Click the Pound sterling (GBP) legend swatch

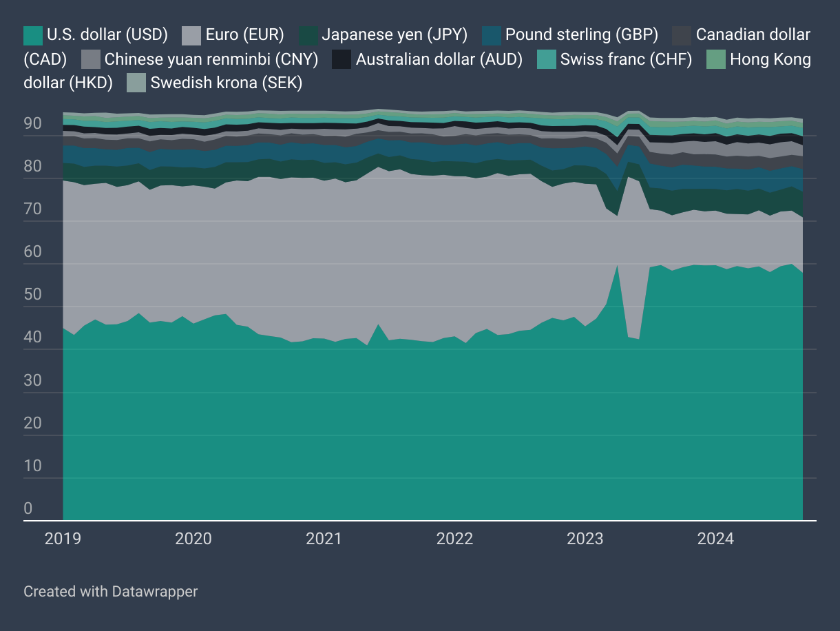click(x=492, y=35)
